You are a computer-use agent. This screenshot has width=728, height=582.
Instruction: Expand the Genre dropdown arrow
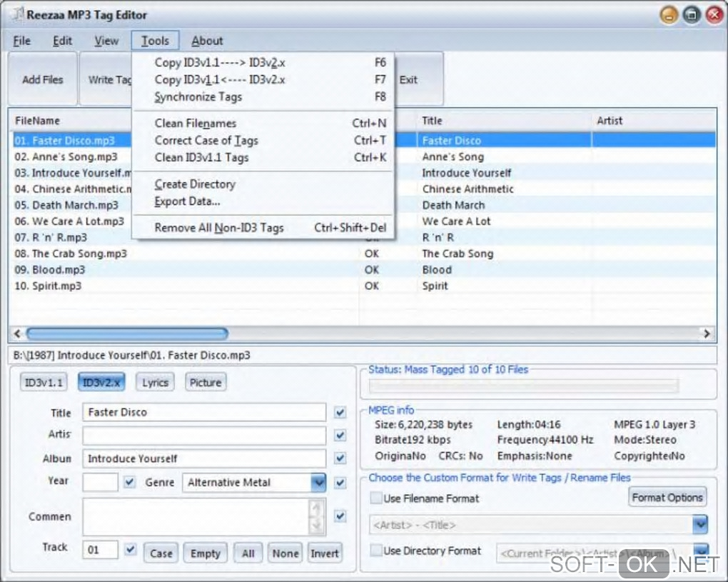[x=318, y=483]
